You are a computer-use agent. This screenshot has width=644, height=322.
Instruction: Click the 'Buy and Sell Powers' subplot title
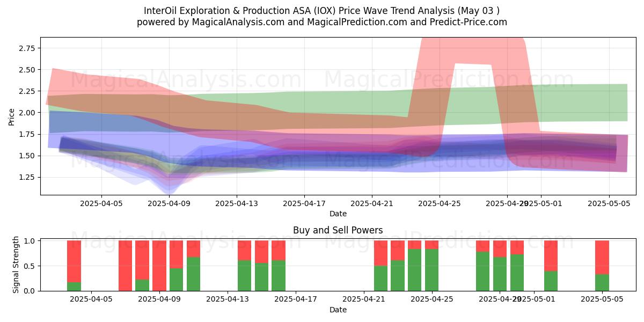coord(338,230)
